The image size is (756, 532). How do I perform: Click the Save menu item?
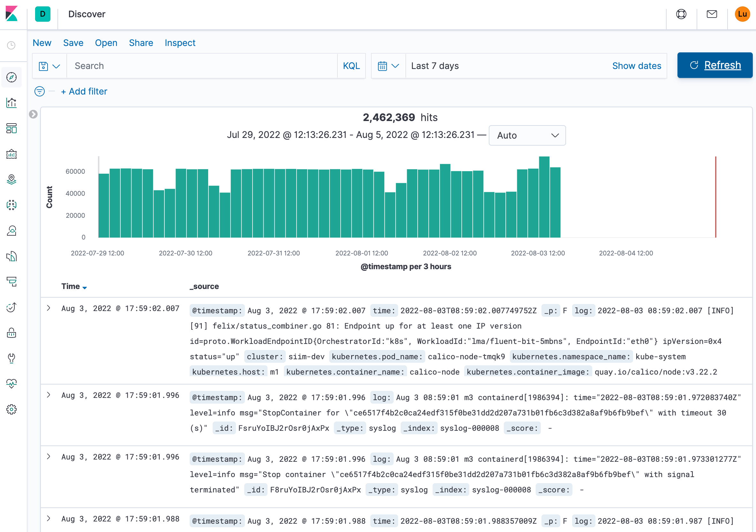[x=73, y=43]
